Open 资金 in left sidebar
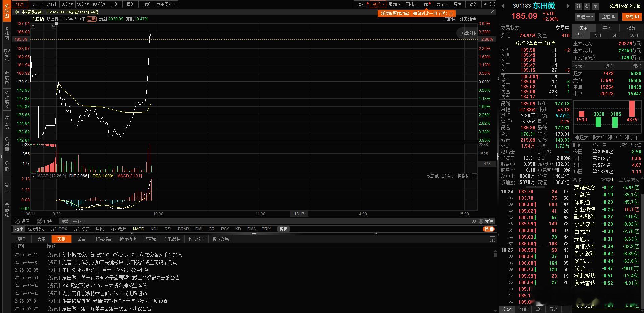This screenshot has height=313, width=644. (x=7, y=188)
